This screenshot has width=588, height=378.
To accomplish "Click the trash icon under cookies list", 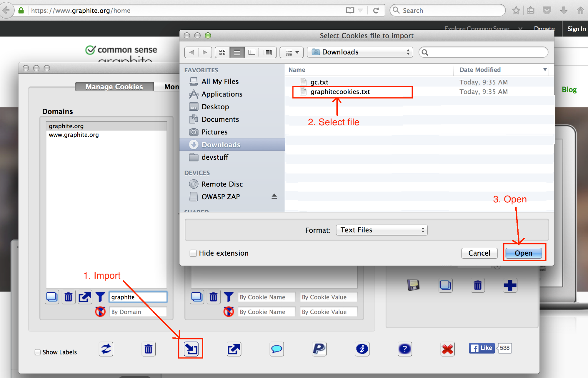I will (x=214, y=297).
